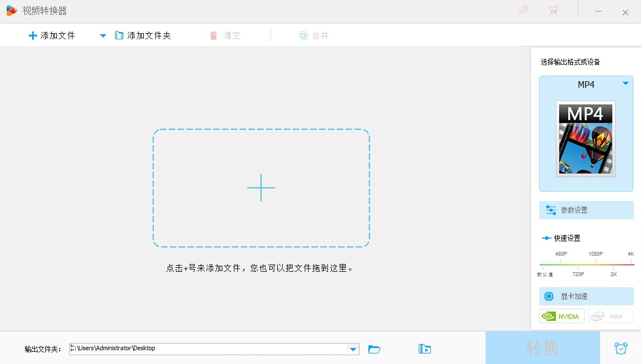Click 添加文件 in the toolbar

(x=51, y=36)
